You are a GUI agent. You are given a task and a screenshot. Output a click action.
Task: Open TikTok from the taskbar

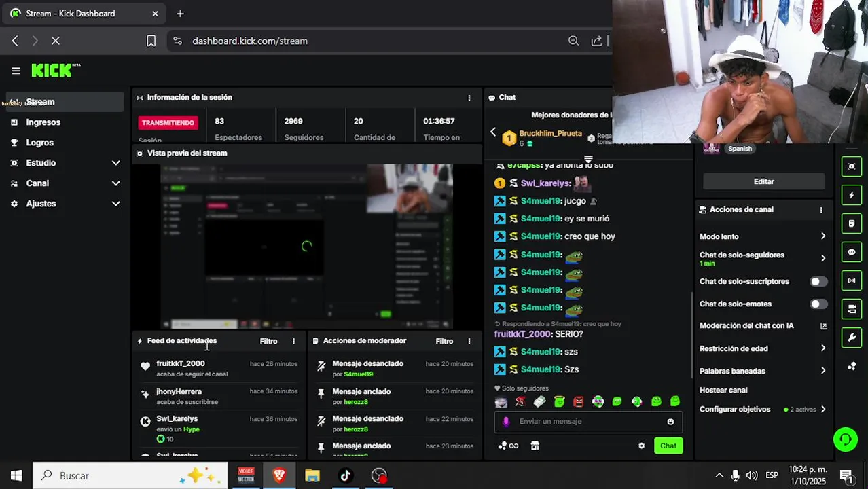pos(345,475)
